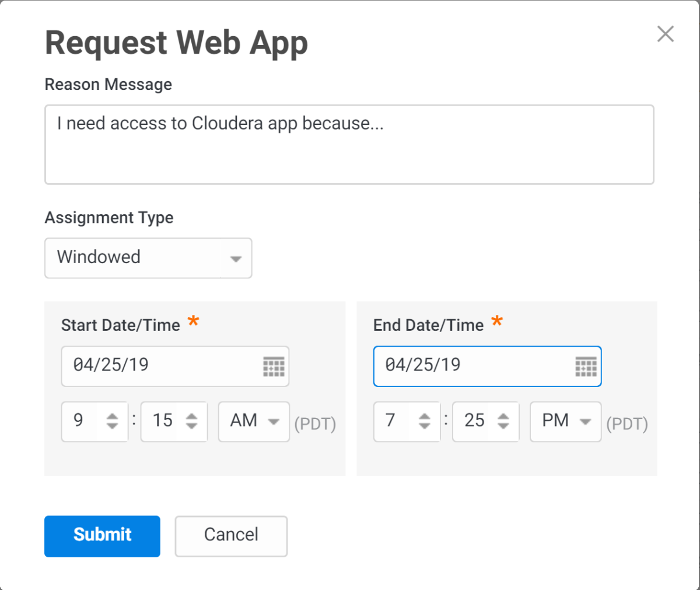Close the Request Web App dialog

point(665,34)
